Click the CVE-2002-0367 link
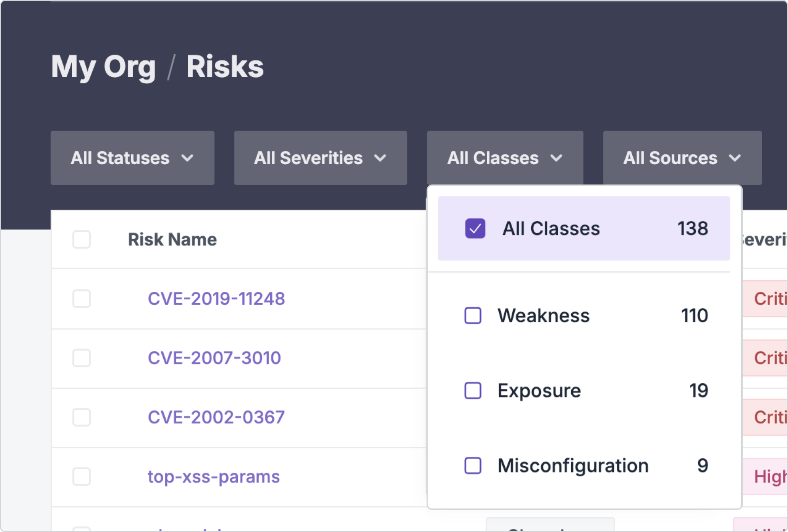 [x=216, y=417]
